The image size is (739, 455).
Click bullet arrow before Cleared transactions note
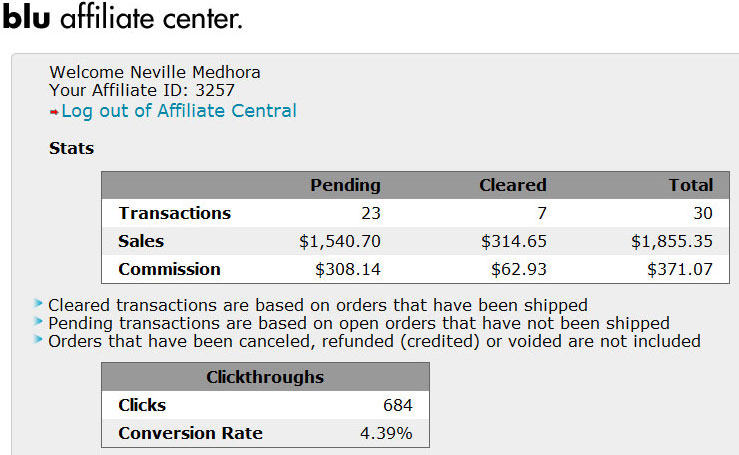[x=39, y=303]
